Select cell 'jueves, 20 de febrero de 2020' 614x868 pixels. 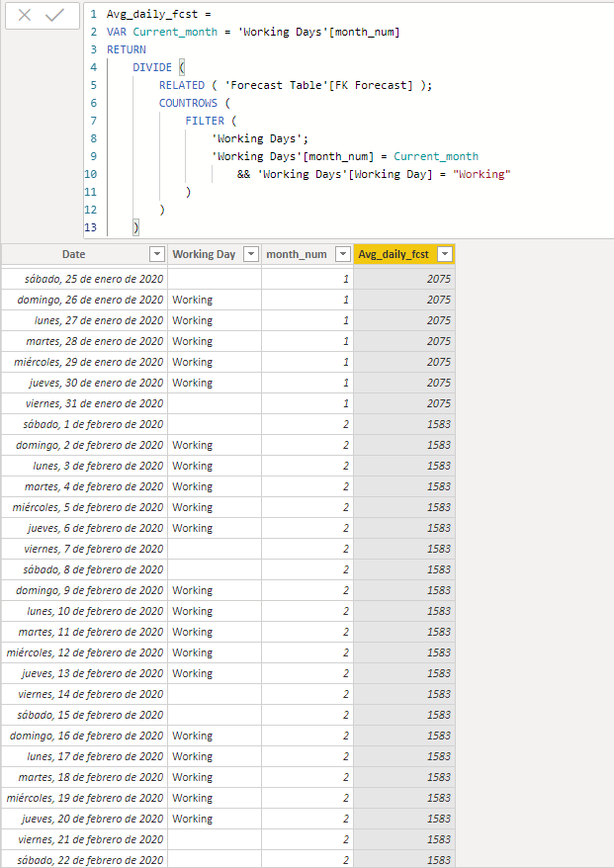coord(84,819)
